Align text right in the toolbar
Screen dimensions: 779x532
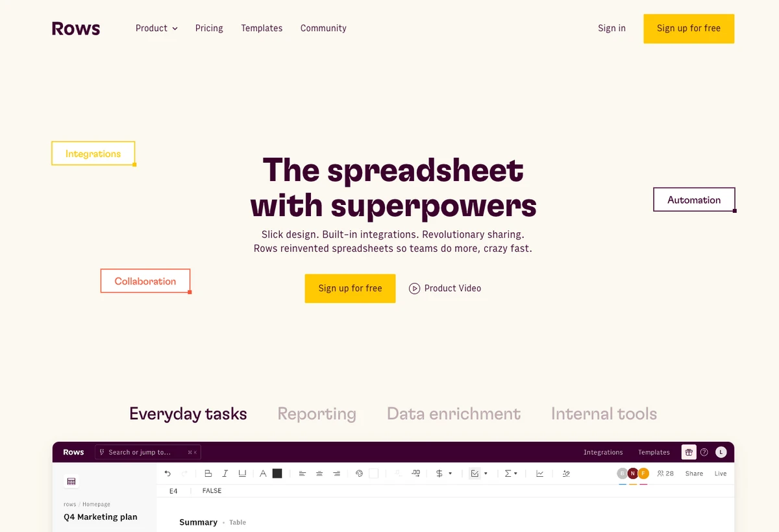336,474
